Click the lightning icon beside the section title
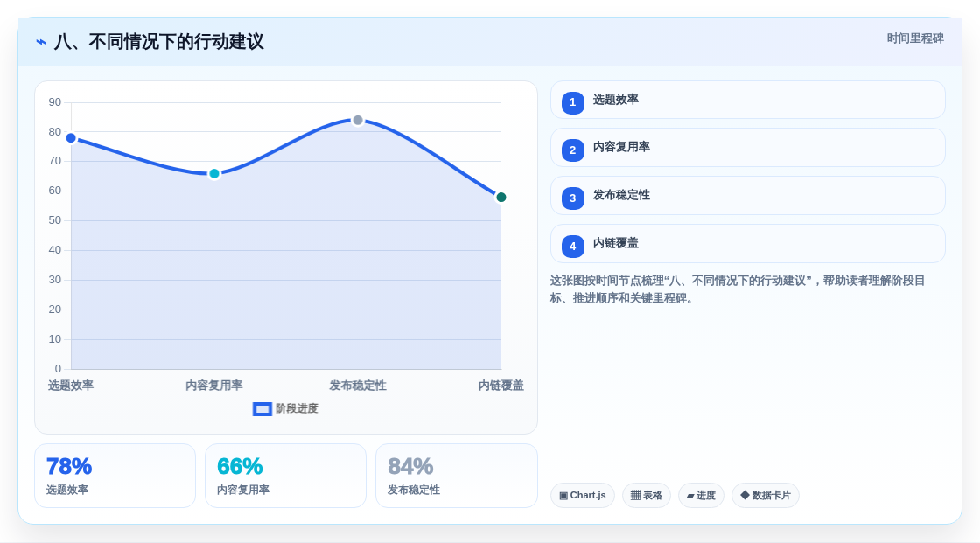This screenshot has width=980, height=543. (x=41, y=42)
